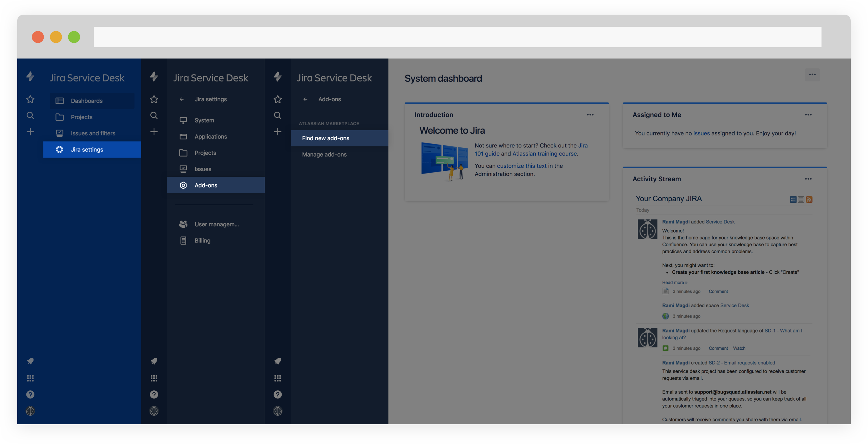Open Activity Stream gadget ellipsis menu

pos(808,179)
